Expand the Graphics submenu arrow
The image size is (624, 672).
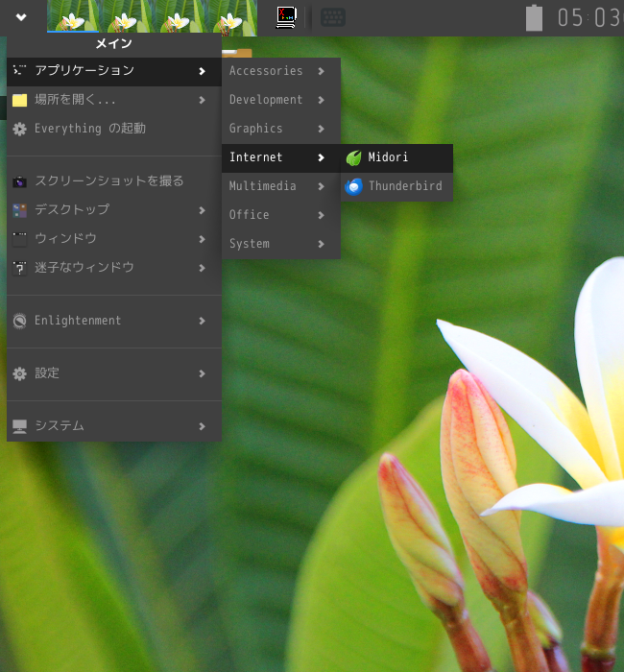[x=321, y=129]
